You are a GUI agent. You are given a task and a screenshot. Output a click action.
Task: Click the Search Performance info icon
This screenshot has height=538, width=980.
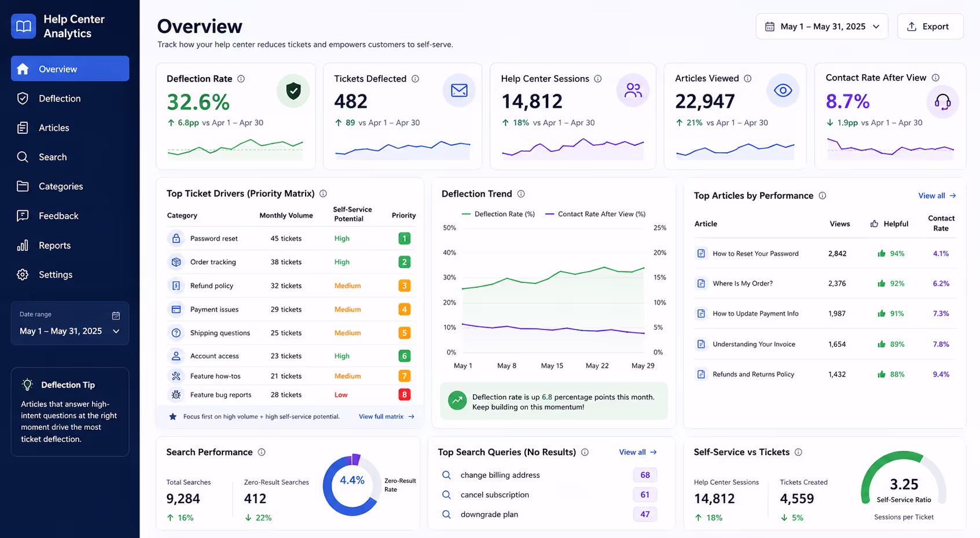[262, 452]
